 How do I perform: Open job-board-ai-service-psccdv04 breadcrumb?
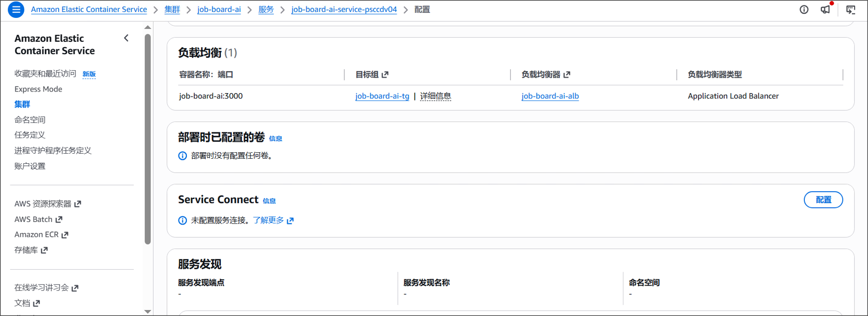pyautogui.click(x=344, y=9)
